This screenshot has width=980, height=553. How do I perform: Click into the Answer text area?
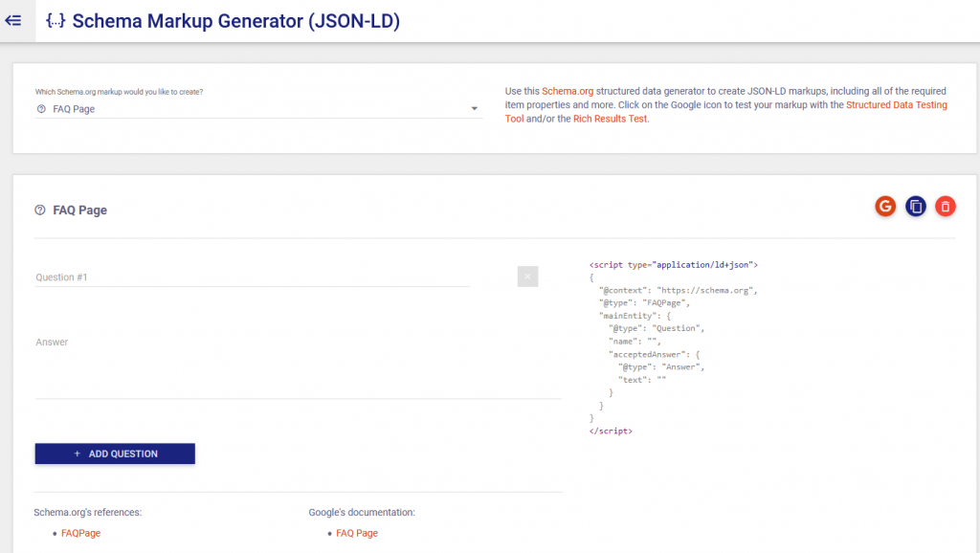[x=299, y=366]
